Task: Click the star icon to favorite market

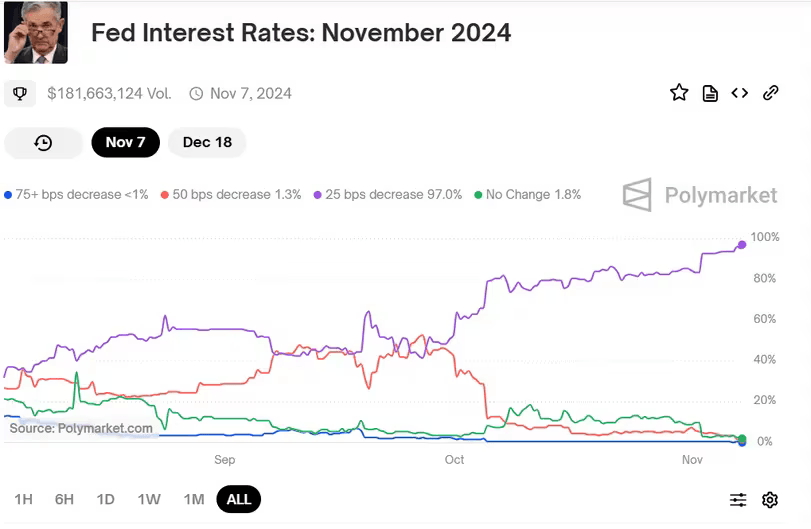Action: coord(679,93)
